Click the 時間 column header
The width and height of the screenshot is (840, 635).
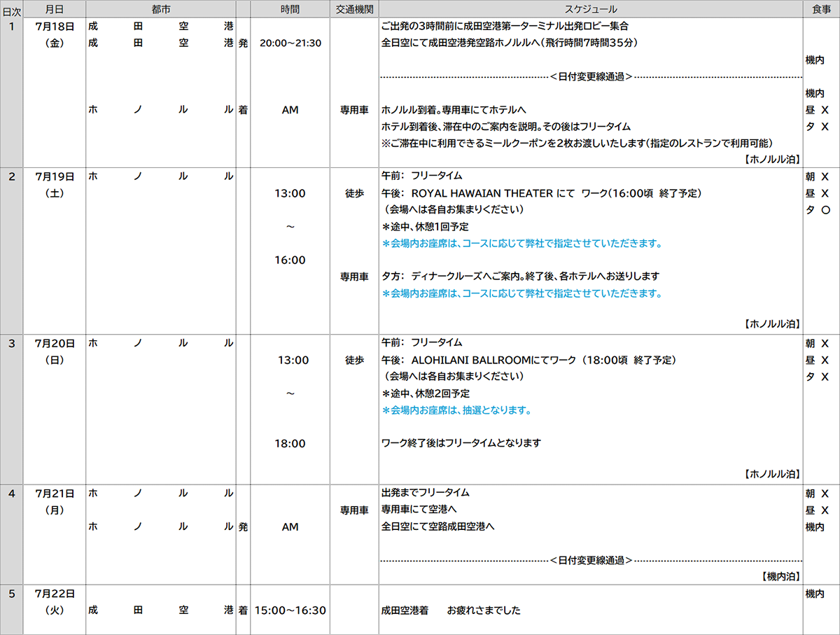(290, 9)
